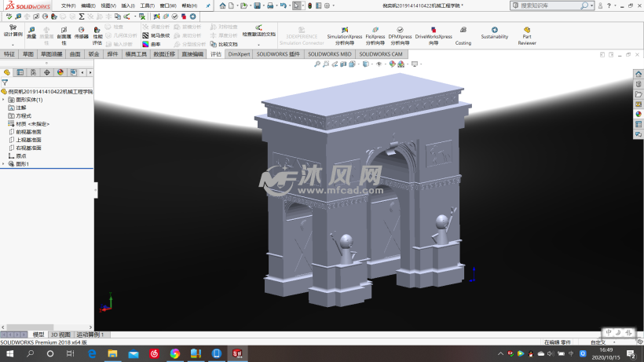Open the 插入(I) Insert menu
The height and width of the screenshot is (362, 644).
click(128, 5)
